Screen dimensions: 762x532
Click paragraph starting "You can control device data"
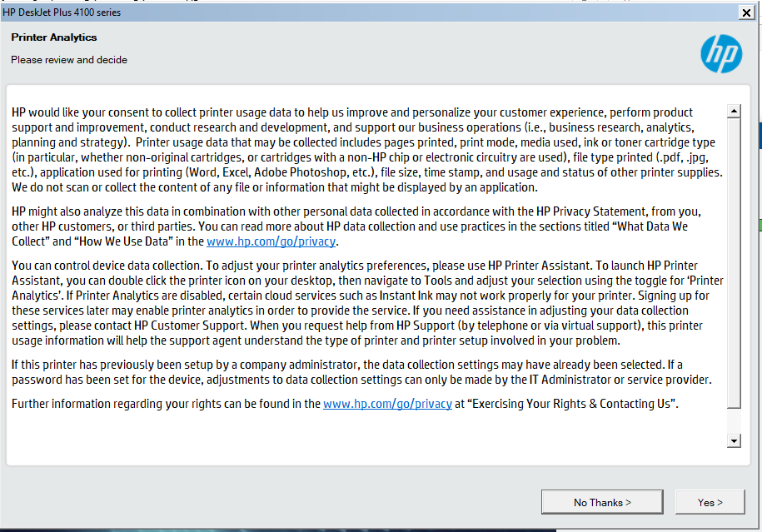(x=367, y=303)
